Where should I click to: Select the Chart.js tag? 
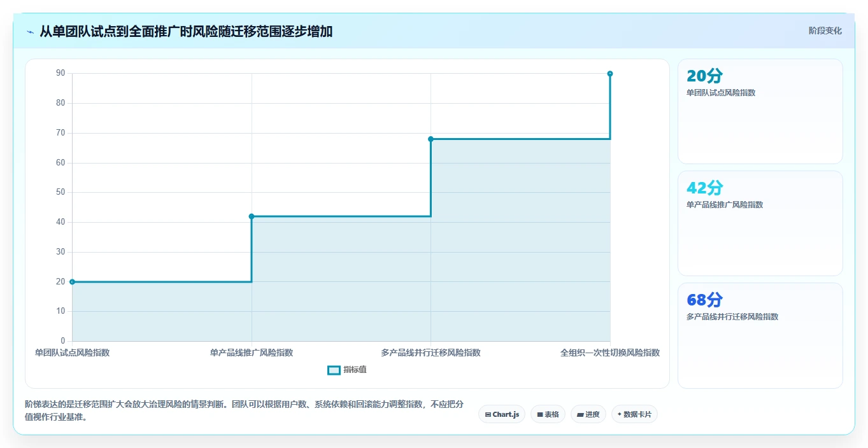pos(502,414)
